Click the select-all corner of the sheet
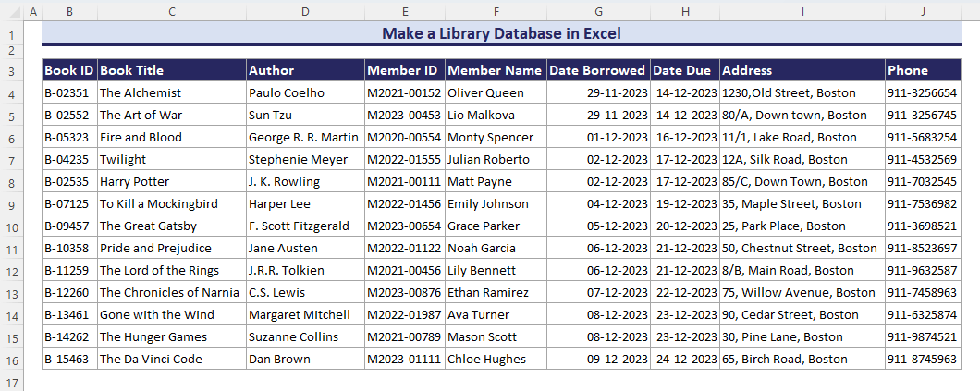This screenshot has height=391, width=980. (x=11, y=11)
